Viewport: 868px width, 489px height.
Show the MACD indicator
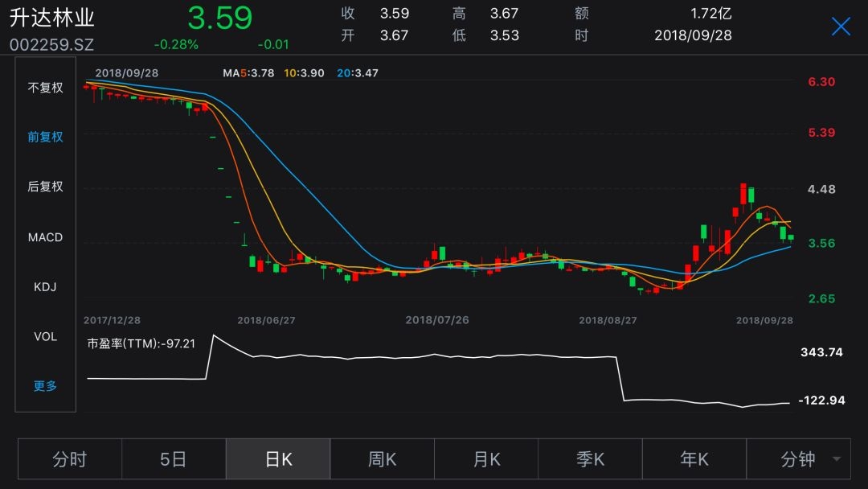click(46, 237)
